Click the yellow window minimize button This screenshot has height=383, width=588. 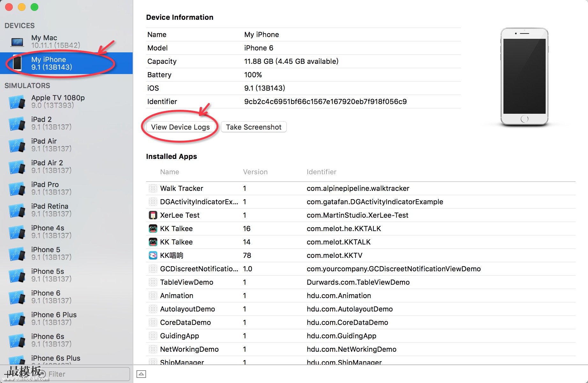coord(21,7)
